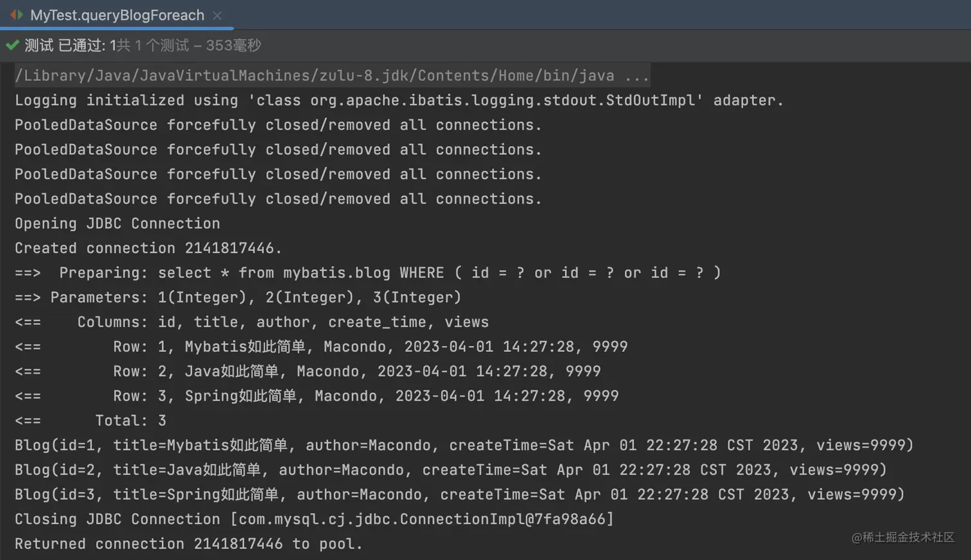
Task: Click the 'Blog(id=2, title=Java如此简单' output line
Action: [x=450, y=470]
